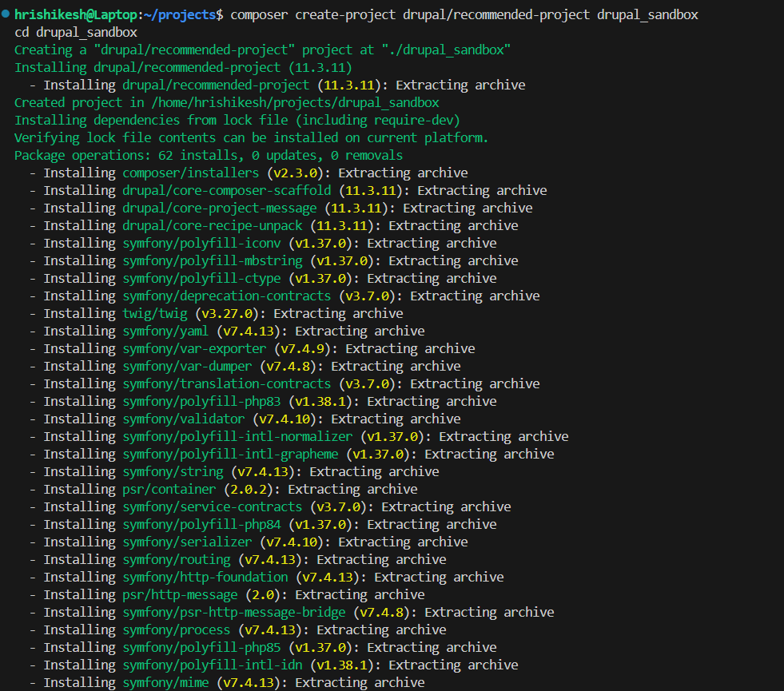Click the 'symfony/polyfill-php84' package name

pyautogui.click(x=201, y=524)
